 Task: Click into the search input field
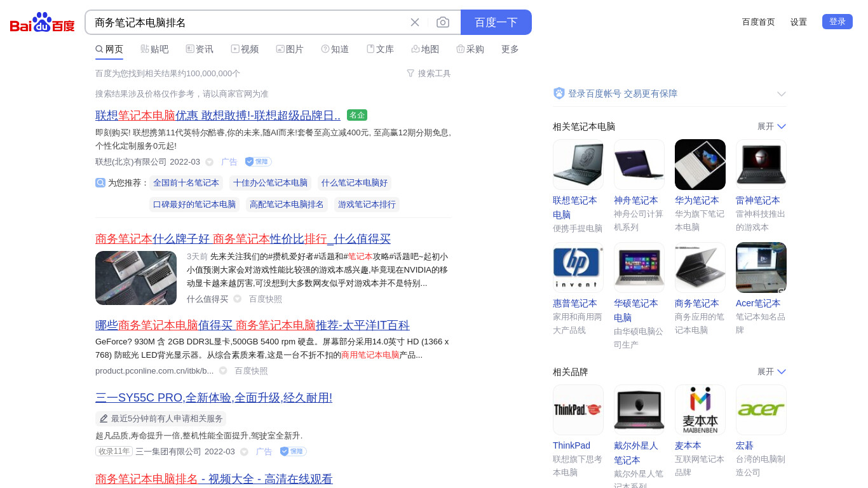(248, 22)
